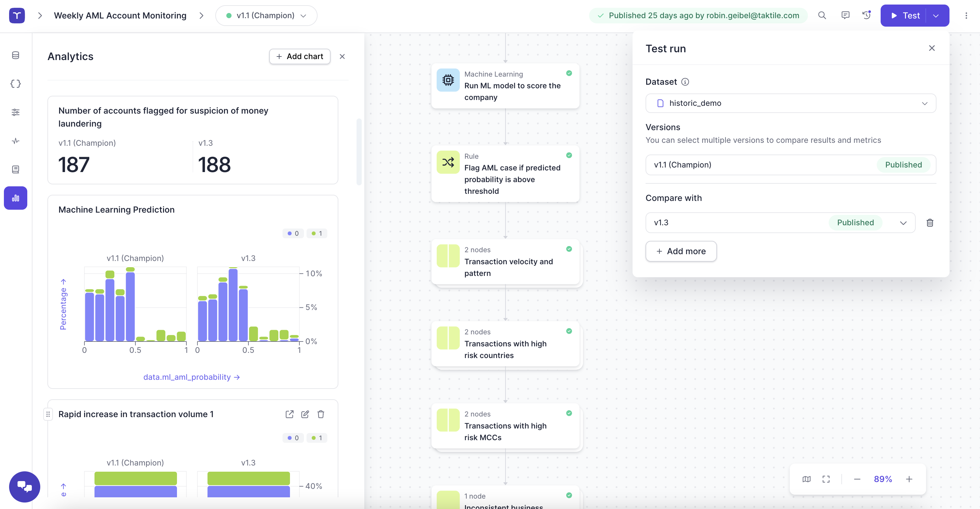Click the Add chart button
Screen dimensions: 980x509
(299, 56)
